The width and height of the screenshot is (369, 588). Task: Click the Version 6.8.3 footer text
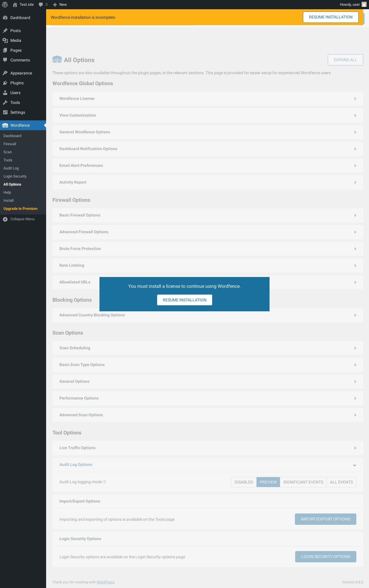353,582
